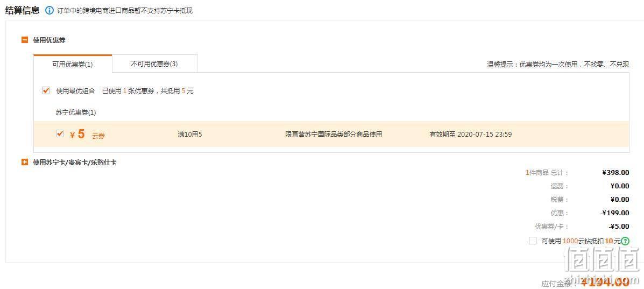Screen dimensions: 644x289
Task: Click the 云券 label in the coupon row
Action: click(x=98, y=136)
